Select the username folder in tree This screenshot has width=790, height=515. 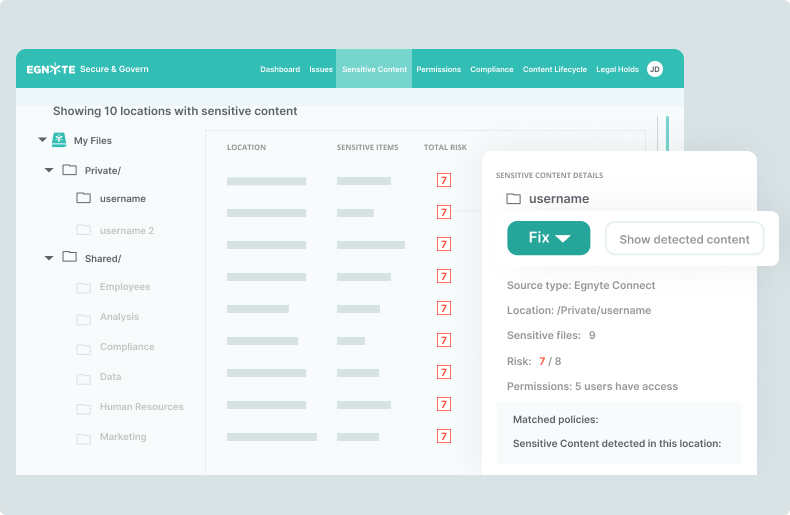(x=122, y=199)
